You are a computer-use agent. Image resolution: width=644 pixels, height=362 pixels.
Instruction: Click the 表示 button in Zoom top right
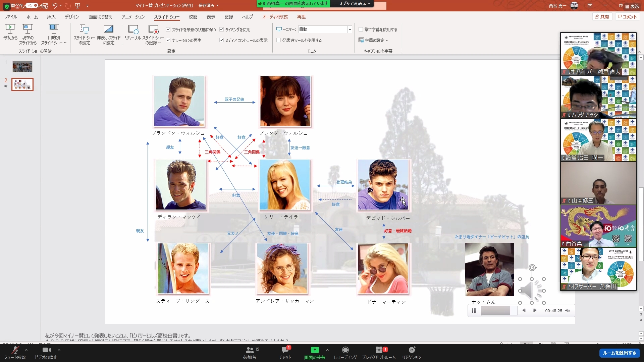632,6
